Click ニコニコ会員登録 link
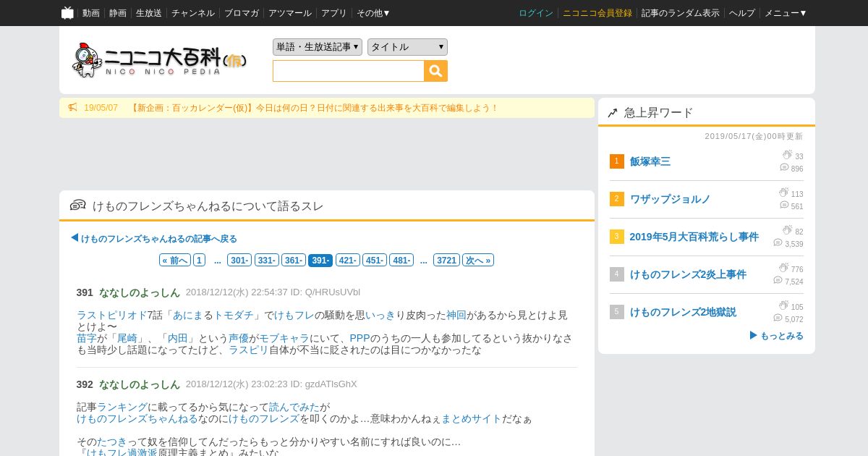The image size is (868, 456). pyautogui.click(x=597, y=13)
